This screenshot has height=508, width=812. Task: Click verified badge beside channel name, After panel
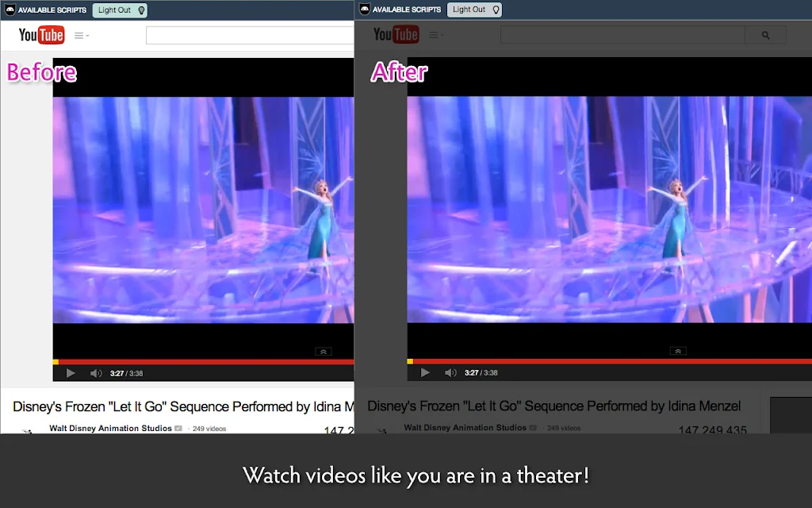[533, 428]
